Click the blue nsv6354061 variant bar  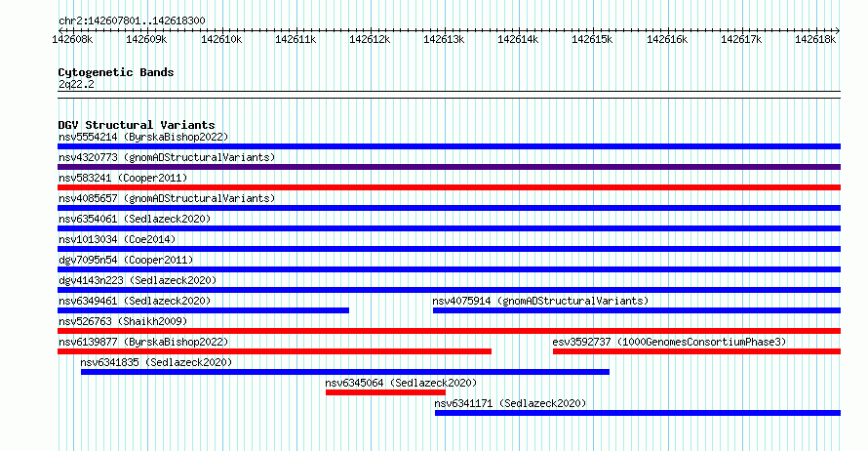[x=449, y=228]
